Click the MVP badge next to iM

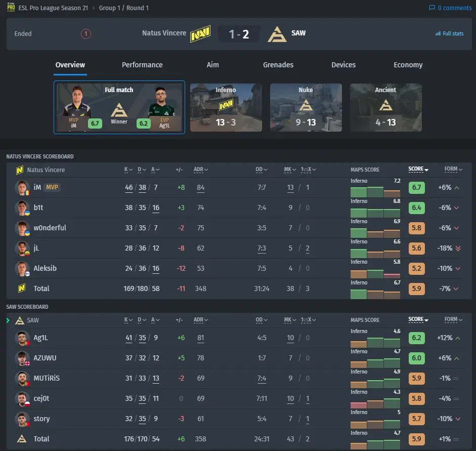pyautogui.click(x=52, y=187)
